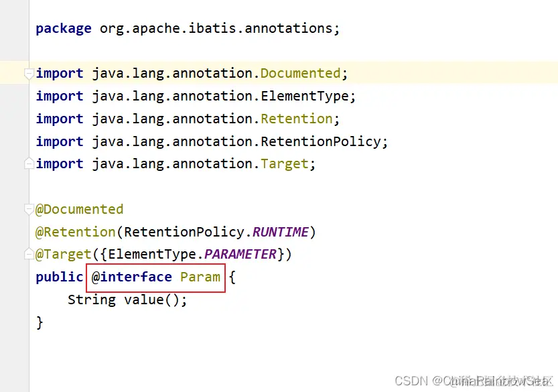
Task: Click String return type
Action: tap(92, 300)
